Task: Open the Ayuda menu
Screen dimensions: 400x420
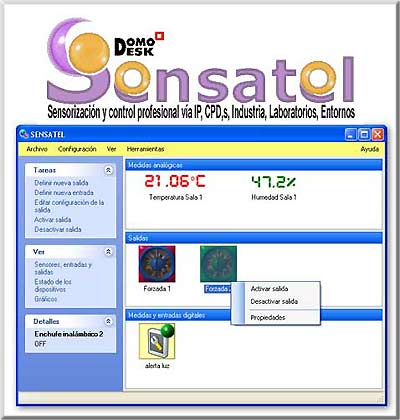Action: (x=370, y=149)
